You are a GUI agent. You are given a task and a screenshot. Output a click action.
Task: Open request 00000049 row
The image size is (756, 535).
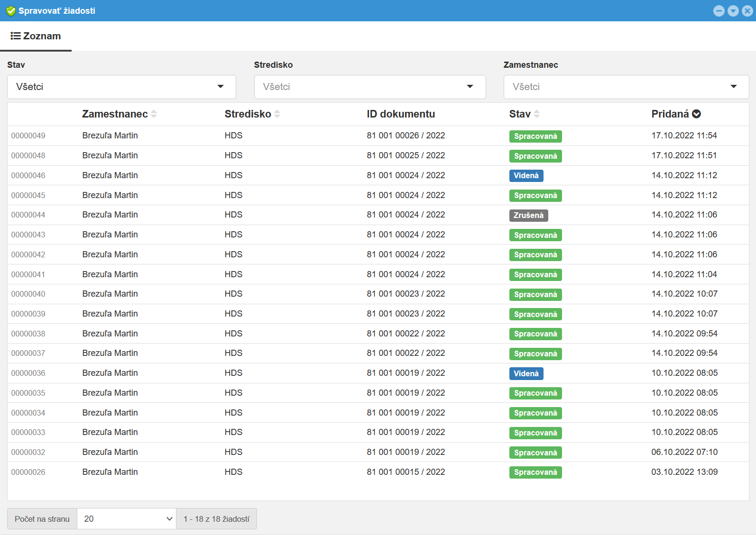pyautogui.click(x=28, y=136)
